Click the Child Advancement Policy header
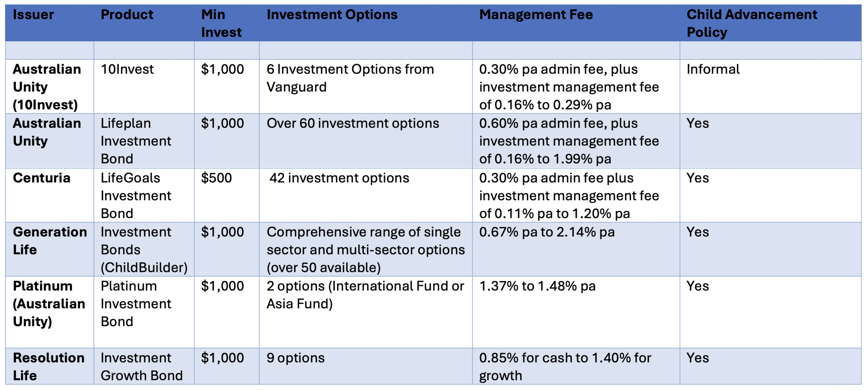The width and height of the screenshot is (868, 391). pyautogui.click(x=751, y=23)
